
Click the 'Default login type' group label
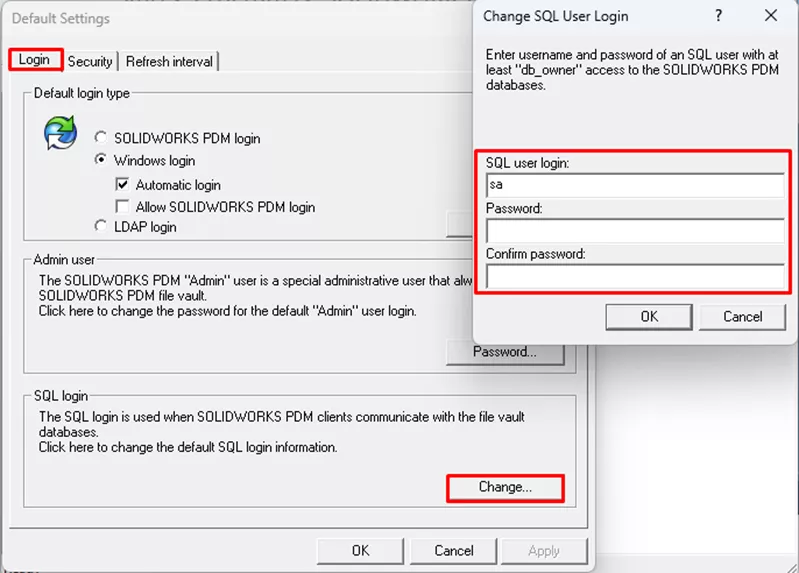pos(82,93)
